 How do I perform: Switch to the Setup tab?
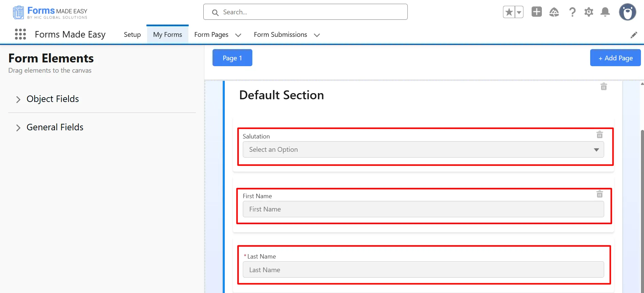click(132, 35)
